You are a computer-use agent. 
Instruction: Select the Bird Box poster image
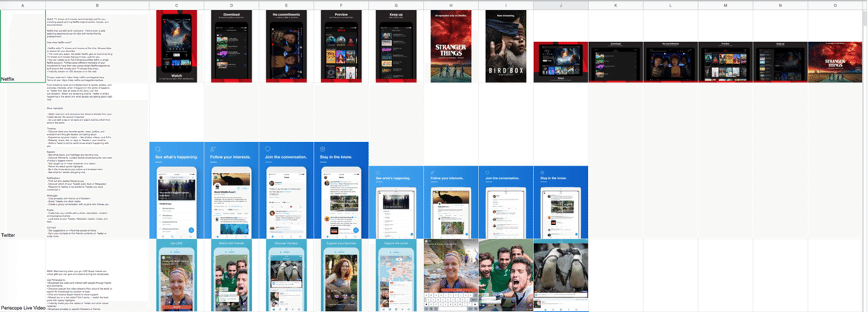506,46
